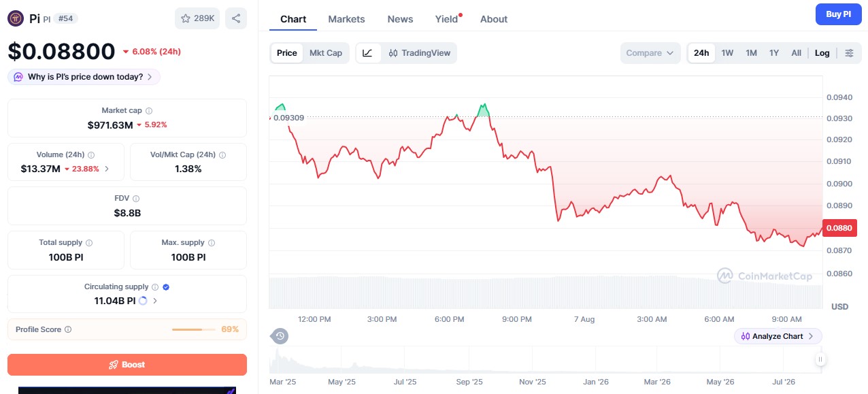Image resolution: width=868 pixels, height=394 pixels.
Task: Open the Compare dropdown
Action: pos(650,53)
